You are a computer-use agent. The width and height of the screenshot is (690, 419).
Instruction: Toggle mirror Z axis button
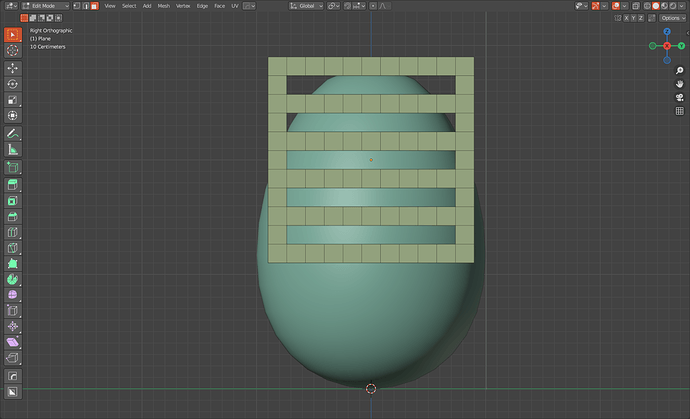(641, 18)
